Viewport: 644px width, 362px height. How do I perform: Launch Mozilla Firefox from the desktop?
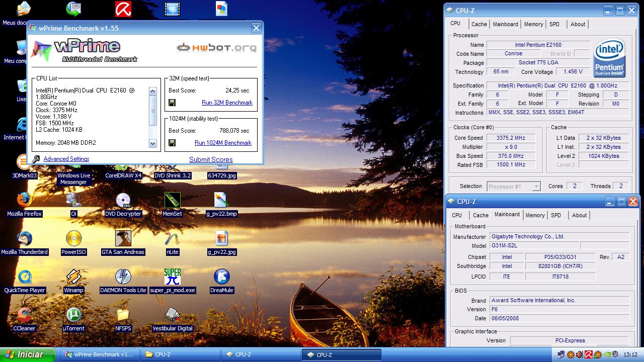pyautogui.click(x=24, y=205)
